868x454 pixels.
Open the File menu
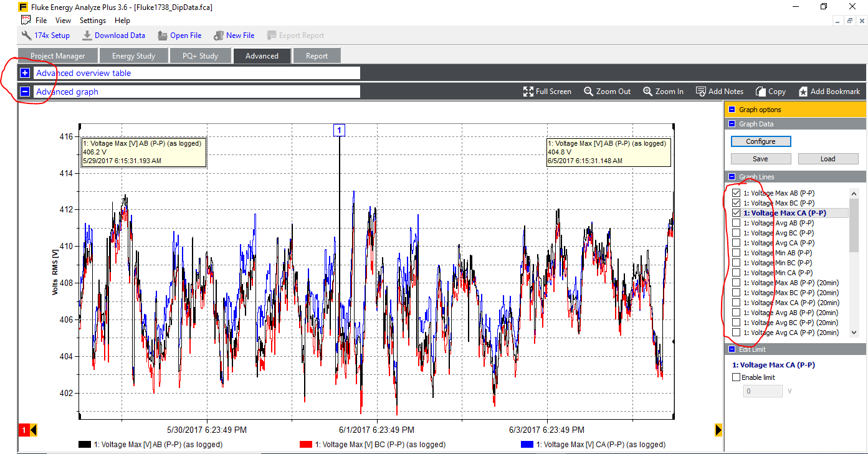(x=41, y=21)
